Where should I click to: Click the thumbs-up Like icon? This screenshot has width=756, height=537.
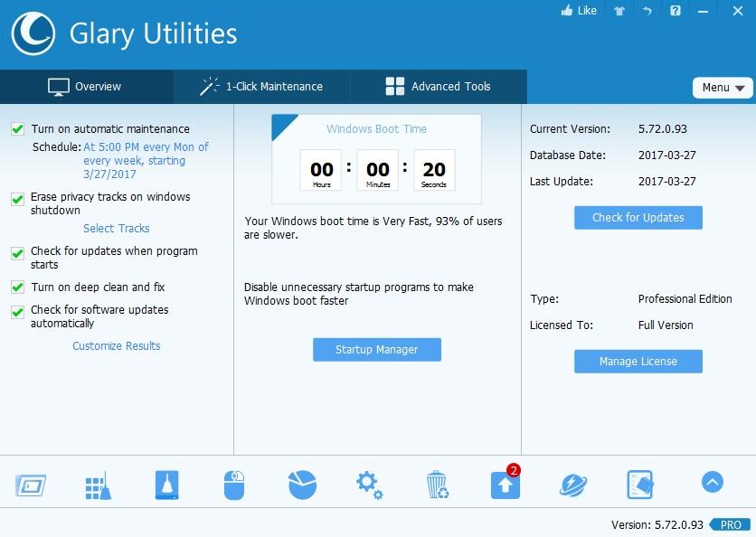[567, 11]
